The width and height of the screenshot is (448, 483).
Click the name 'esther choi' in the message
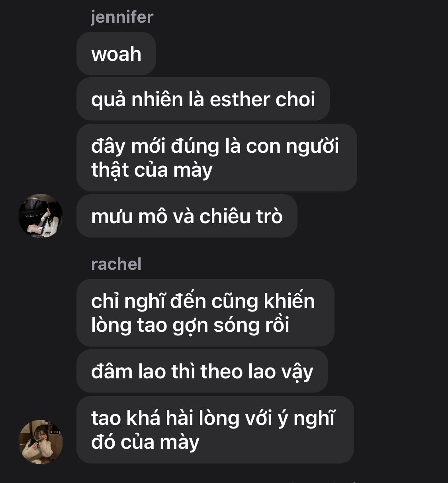262,99
